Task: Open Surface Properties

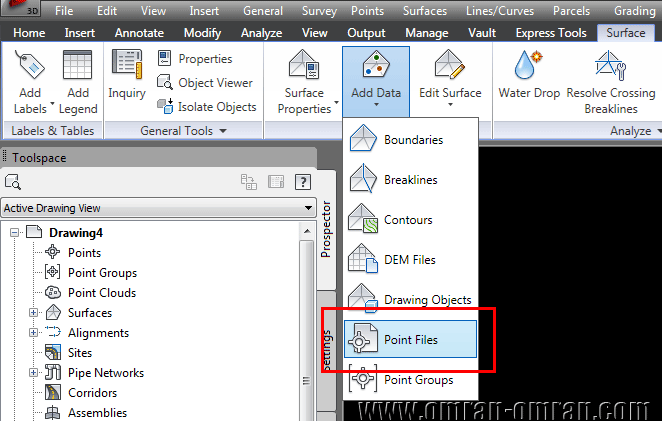Action: pos(304,81)
